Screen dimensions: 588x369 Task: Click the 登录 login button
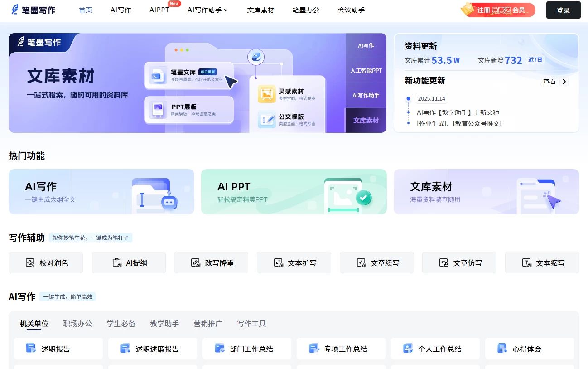tap(563, 10)
